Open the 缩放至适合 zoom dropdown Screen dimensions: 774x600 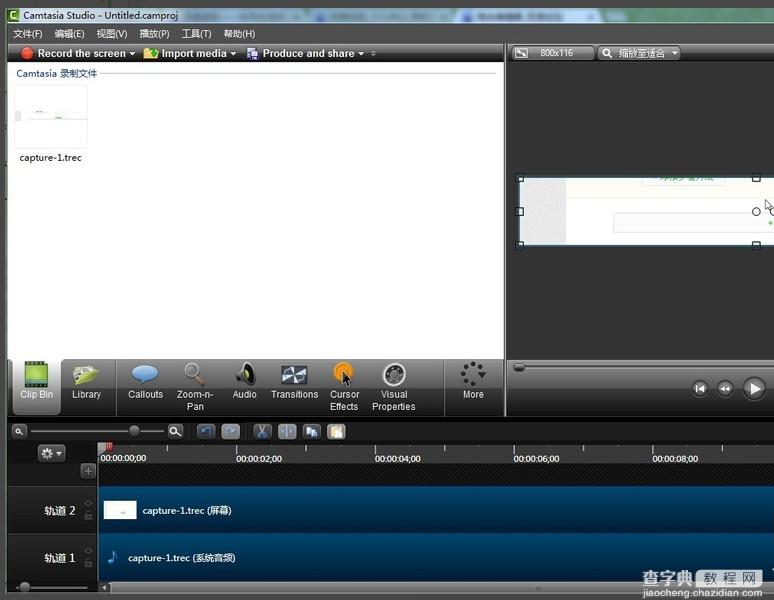(x=639, y=53)
